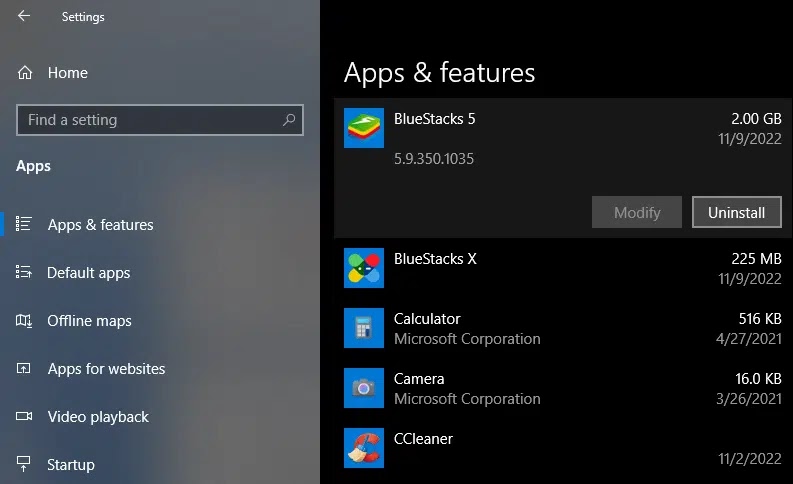Image resolution: width=793 pixels, height=484 pixels.
Task: Click the Apps for websites icon
Action: point(24,368)
